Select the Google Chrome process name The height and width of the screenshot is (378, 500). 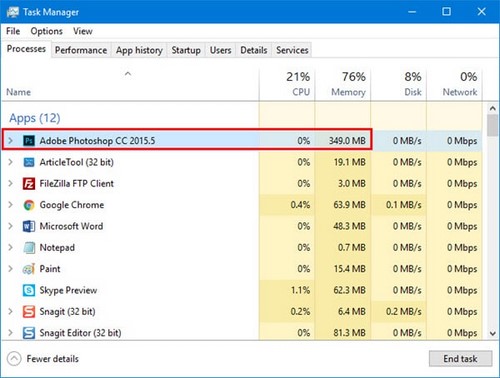(72, 205)
